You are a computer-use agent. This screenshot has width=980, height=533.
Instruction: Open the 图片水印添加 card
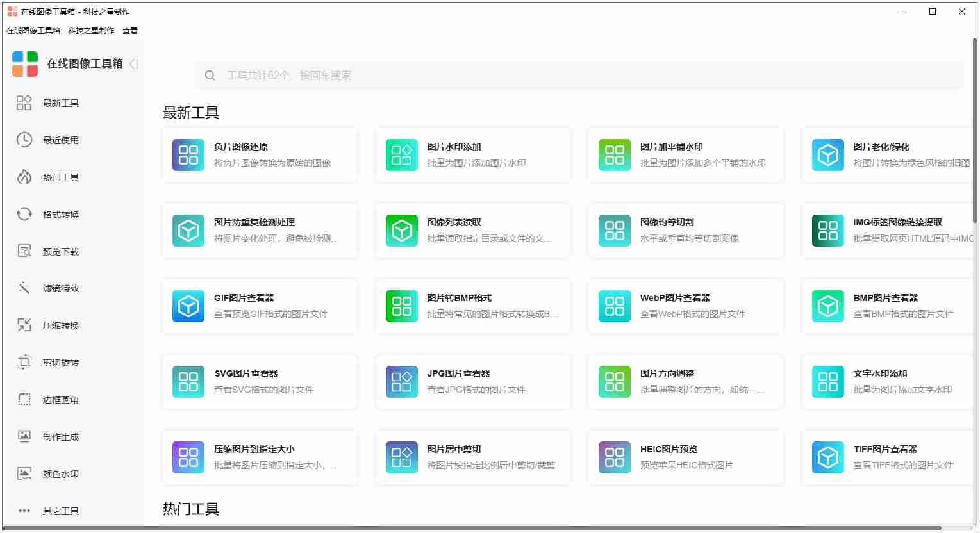[473, 154]
